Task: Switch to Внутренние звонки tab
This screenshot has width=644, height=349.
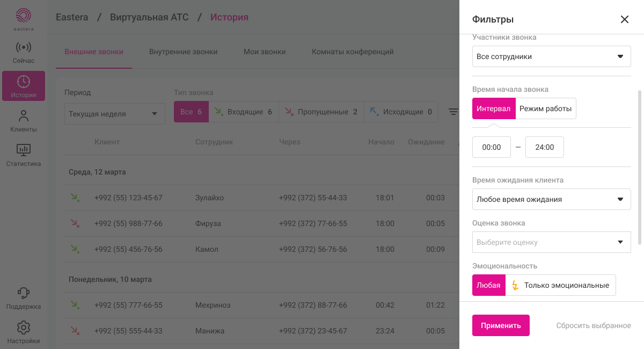Action: pyautogui.click(x=183, y=52)
